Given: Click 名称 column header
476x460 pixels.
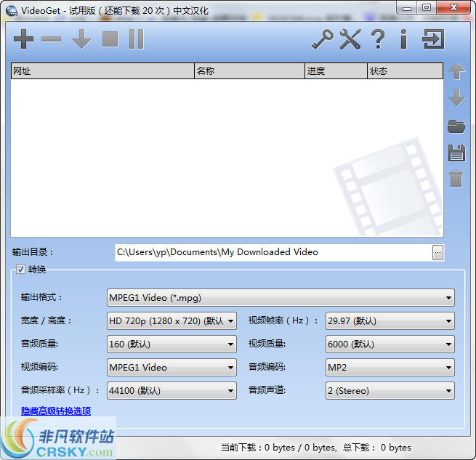Looking at the screenshot, I should pos(249,71).
